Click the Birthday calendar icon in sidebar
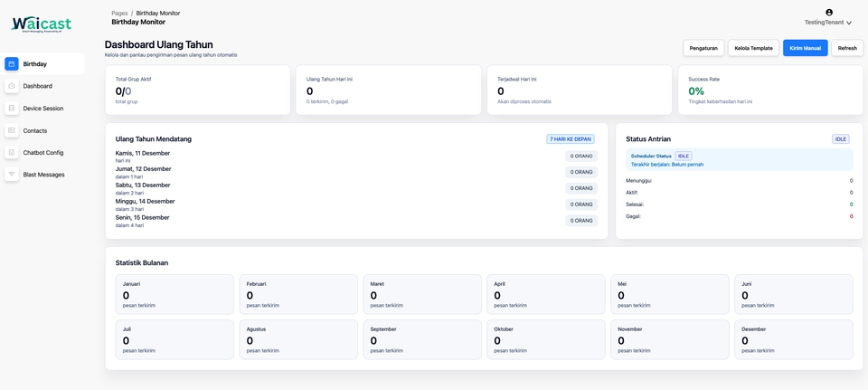Viewport: 868px width, 390px height. click(12, 64)
